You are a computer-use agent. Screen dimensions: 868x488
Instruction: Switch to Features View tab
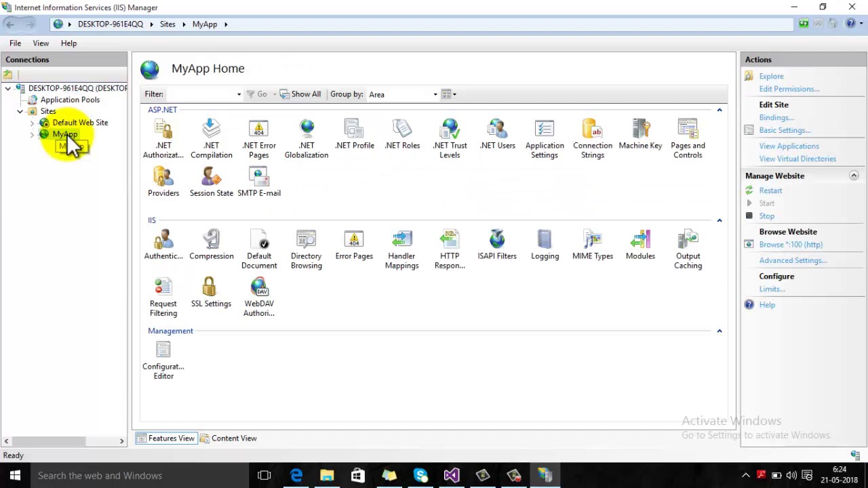(165, 439)
